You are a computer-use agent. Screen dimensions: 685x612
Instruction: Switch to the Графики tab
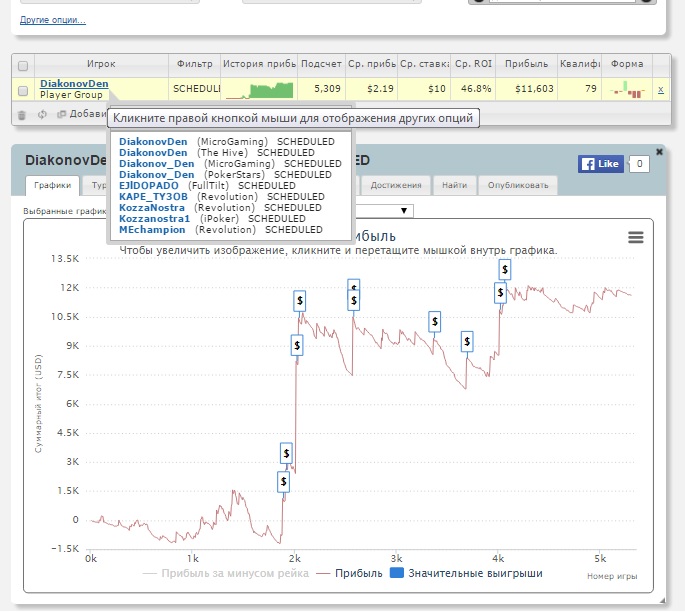tap(52, 185)
